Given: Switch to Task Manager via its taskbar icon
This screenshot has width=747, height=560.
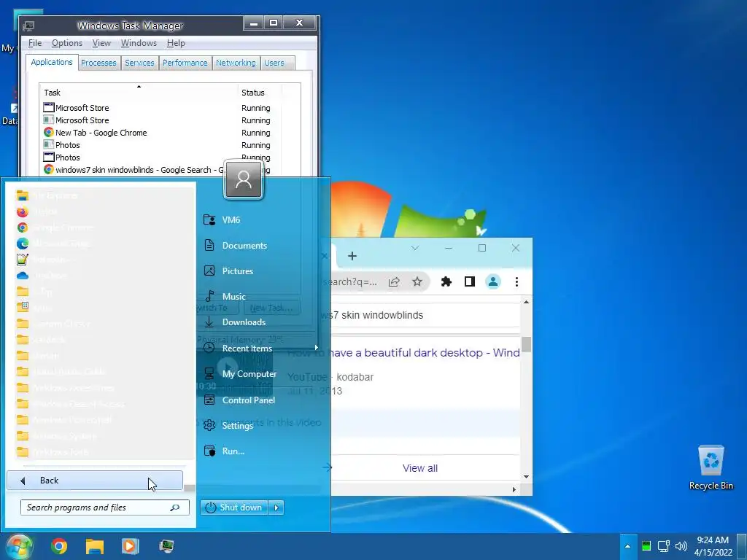Looking at the screenshot, I should (x=166, y=546).
